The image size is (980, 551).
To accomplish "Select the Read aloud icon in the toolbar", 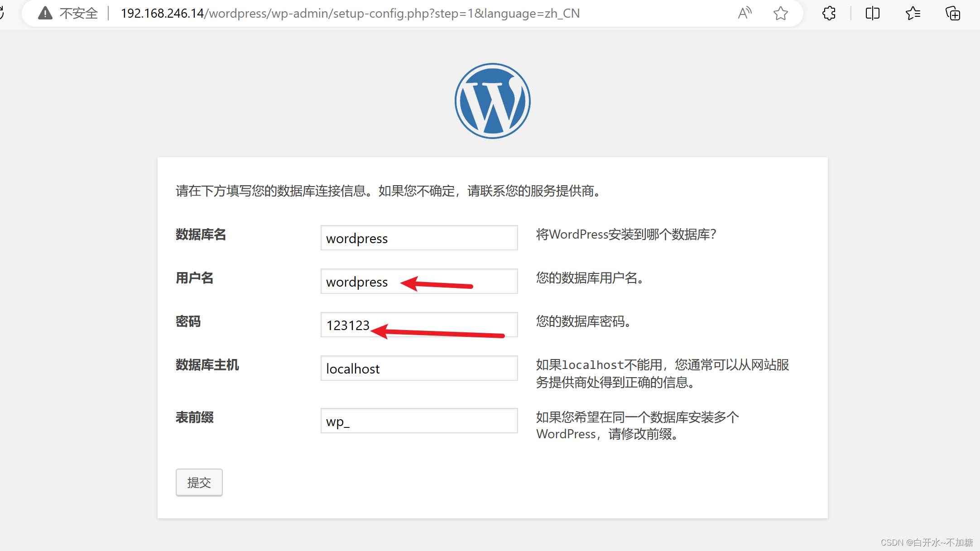I will point(745,13).
